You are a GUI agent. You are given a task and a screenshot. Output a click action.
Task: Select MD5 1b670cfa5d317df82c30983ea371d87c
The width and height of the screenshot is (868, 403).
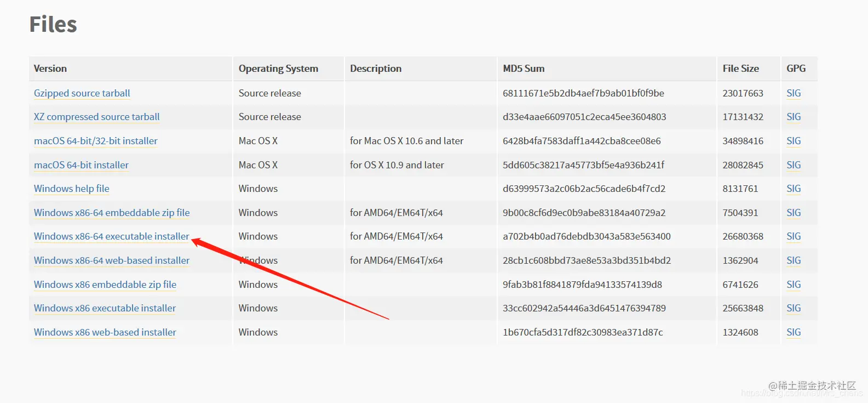click(583, 332)
